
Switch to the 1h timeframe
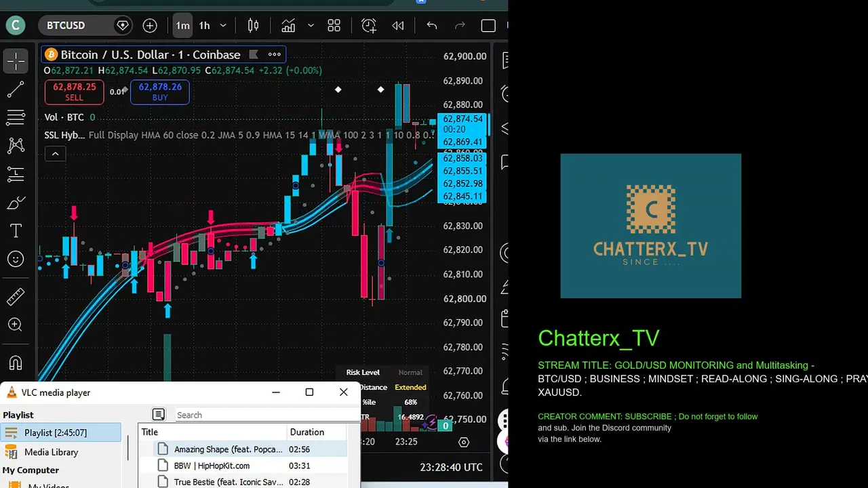204,26
